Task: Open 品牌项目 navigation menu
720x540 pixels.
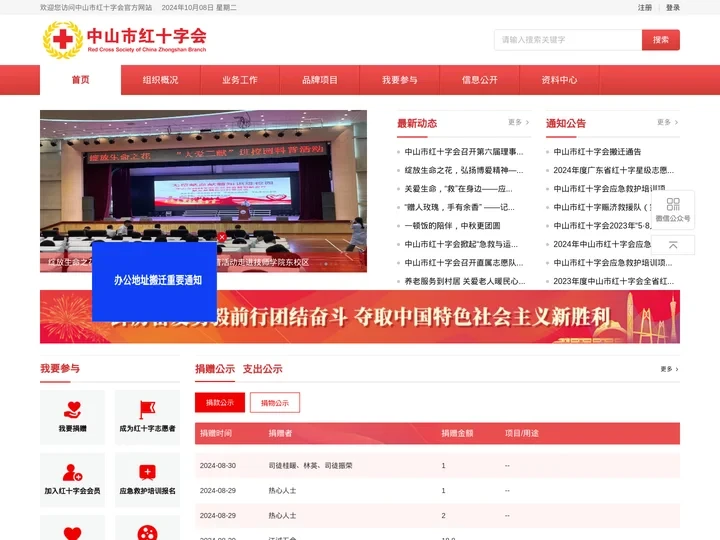Action: pyautogui.click(x=320, y=80)
